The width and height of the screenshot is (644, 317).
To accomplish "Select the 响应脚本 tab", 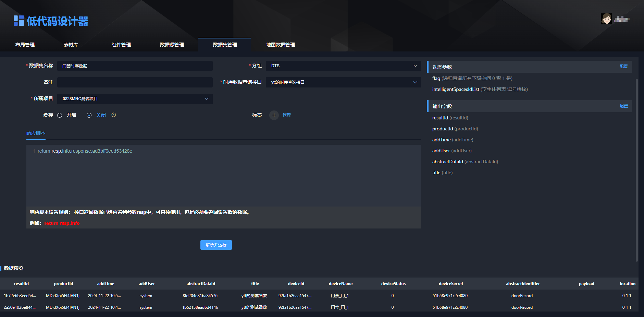I will 36,133.
